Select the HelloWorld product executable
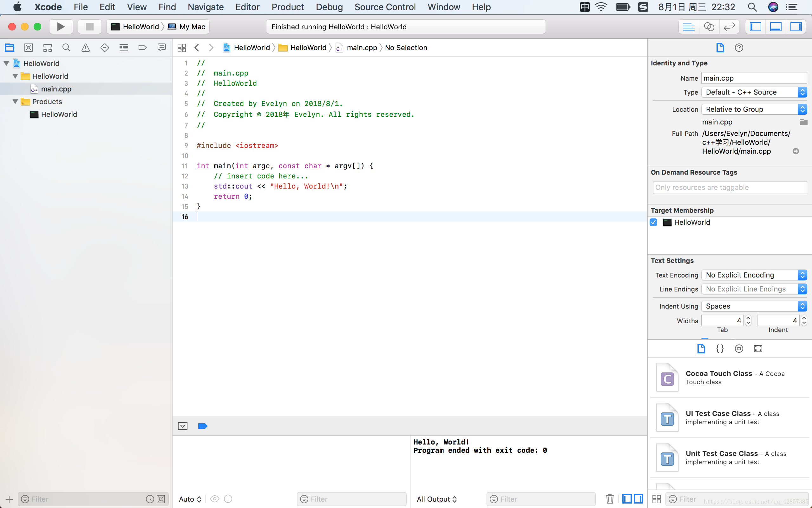This screenshot has height=508, width=812. 86,114
